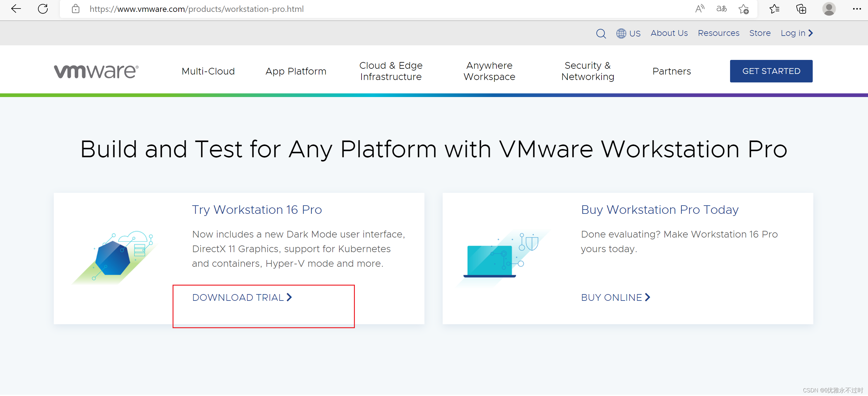Click the Dark Mode description paragraph
The image size is (868, 396).
pos(298,249)
